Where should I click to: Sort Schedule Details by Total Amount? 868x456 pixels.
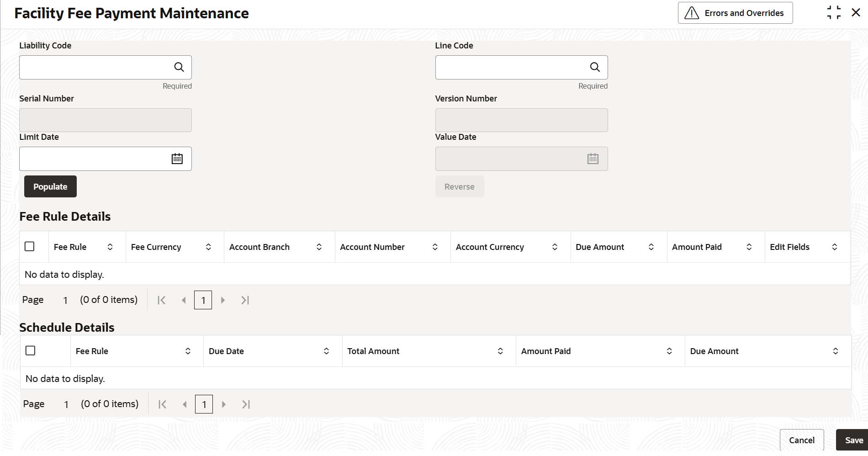coord(500,351)
